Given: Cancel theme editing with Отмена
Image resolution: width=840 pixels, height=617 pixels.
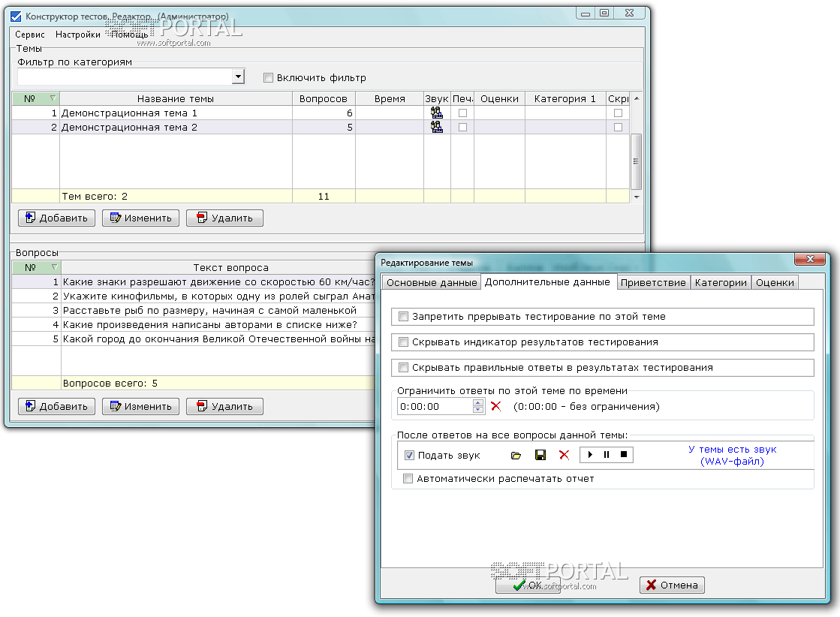Looking at the screenshot, I should (673, 585).
